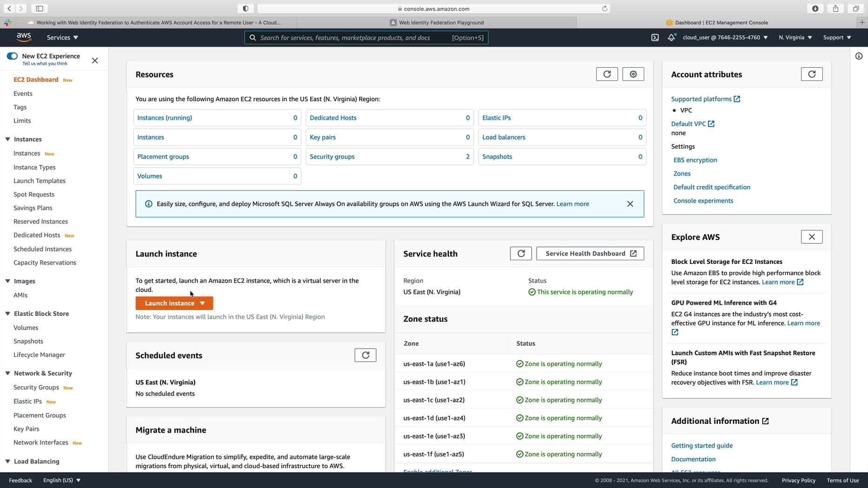Dismiss the SQL Server Launch Wizard banner
The width and height of the screenshot is (868, 488).
pyautogui.click(x=630, y=204)
